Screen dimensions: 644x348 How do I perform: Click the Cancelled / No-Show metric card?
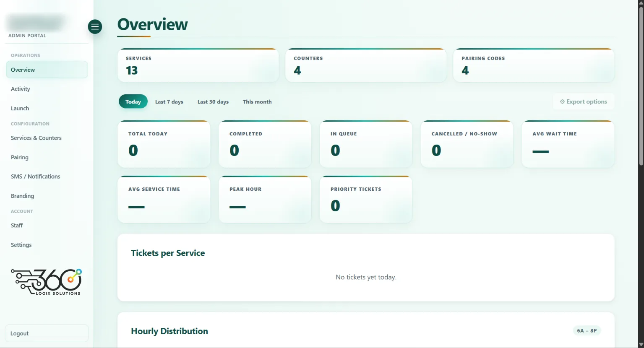tap(467, 144)
